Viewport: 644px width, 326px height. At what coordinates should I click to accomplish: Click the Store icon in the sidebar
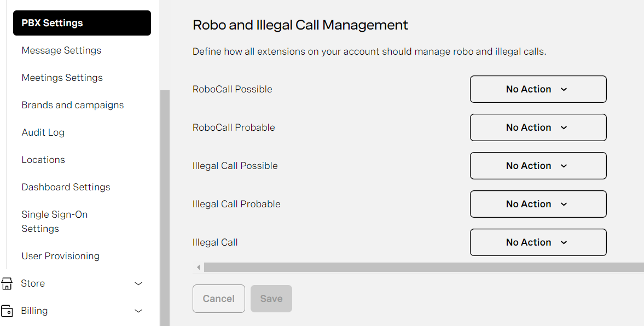[x=7, y=283]
